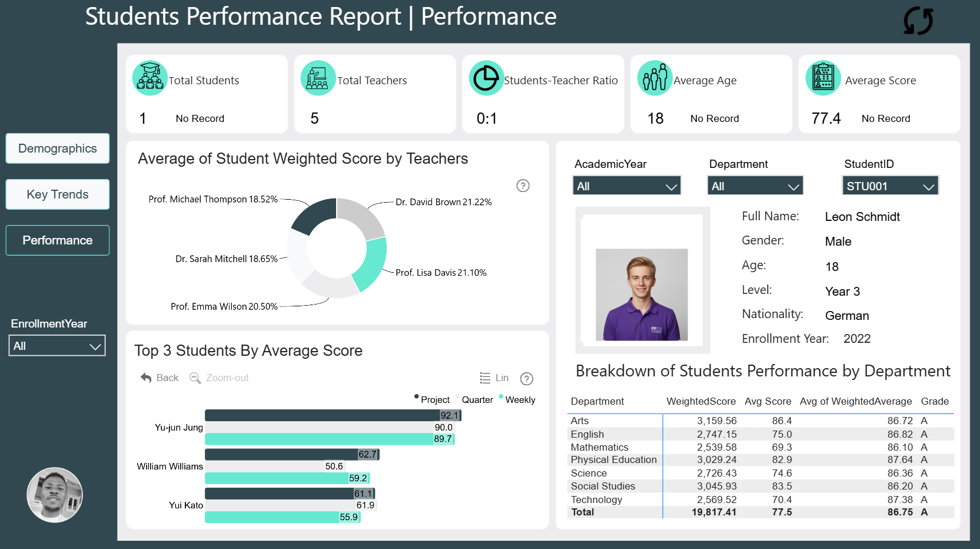This screenshot has height=549, width=980.
Task: Expand the EnrollmentYear All dropdown
Action: [x=57, y=346]
